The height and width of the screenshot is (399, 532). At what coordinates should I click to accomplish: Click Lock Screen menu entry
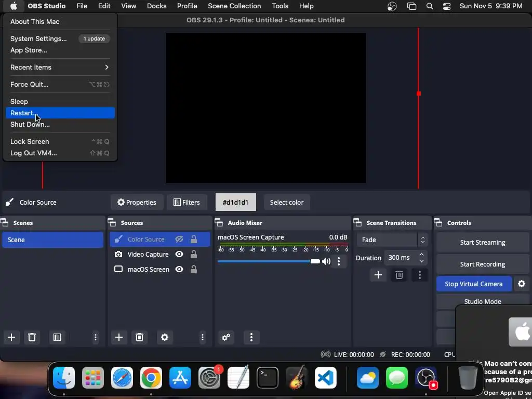tap(60, 141)
